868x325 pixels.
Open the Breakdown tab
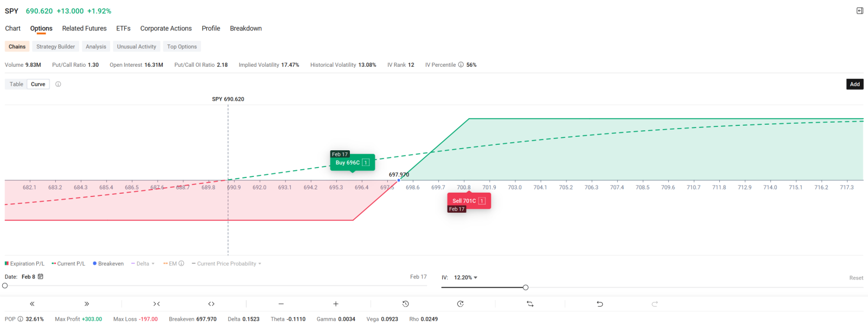point(246,28)
